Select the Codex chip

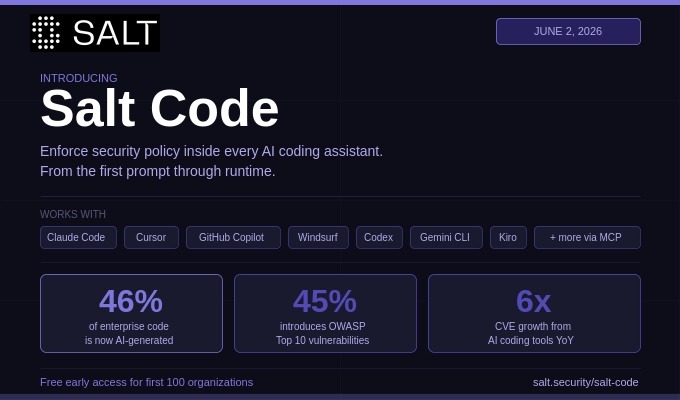pos(379,237)
